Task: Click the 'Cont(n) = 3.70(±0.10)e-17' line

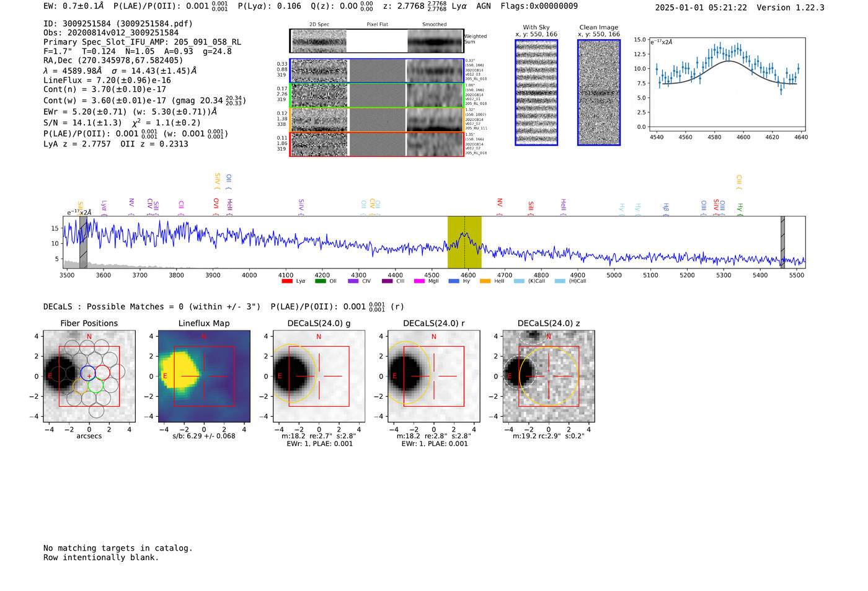Action: tap(104, 89)
